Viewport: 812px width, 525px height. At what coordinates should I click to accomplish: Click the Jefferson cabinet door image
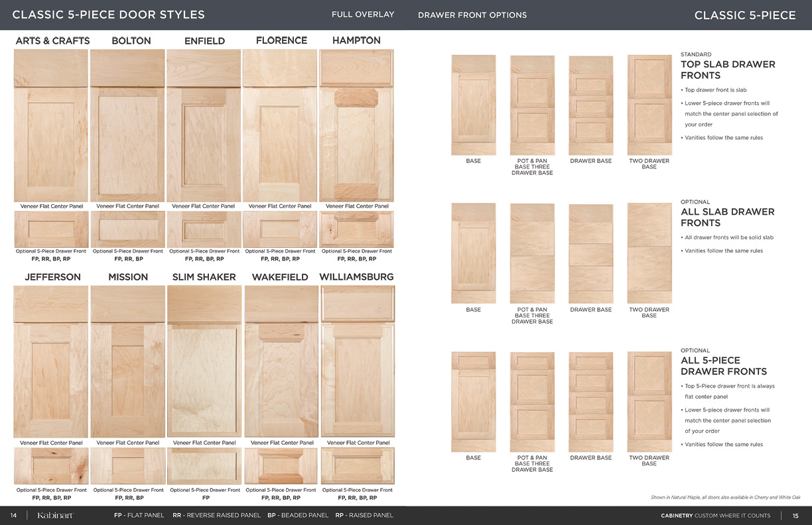pyautogui.click(x=51, y=361)
